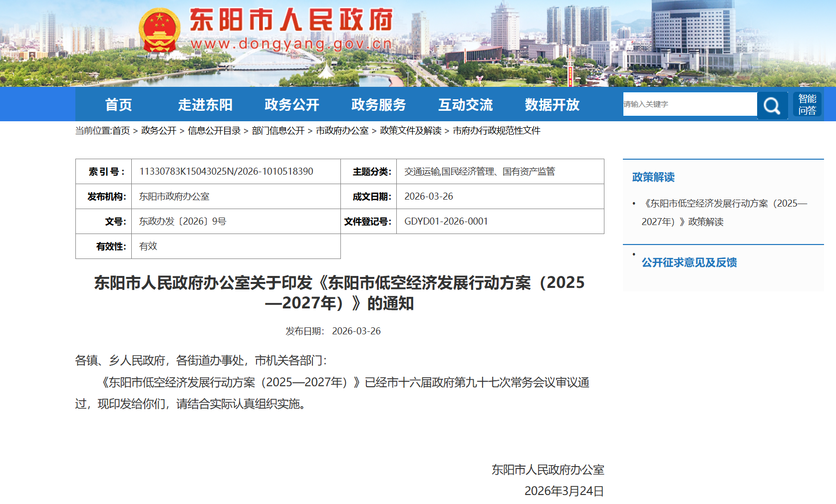The image size is (836, 504).
Task: Click the 首页 breadcrumb link
Action: (124, 131)
